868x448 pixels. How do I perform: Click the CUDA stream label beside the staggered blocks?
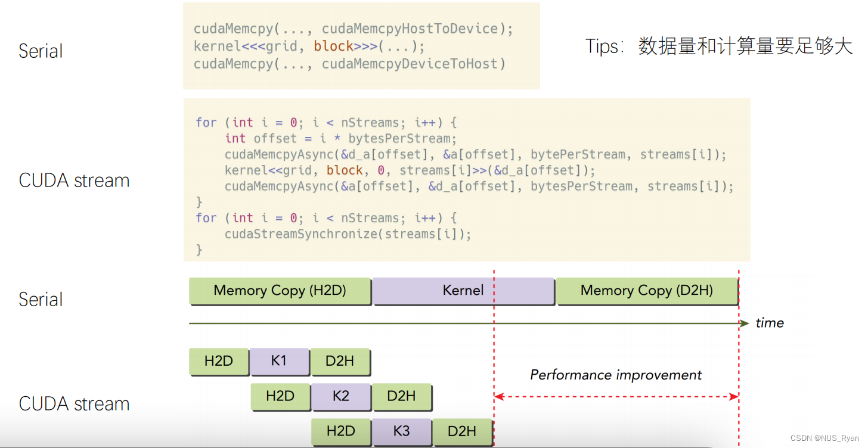click(75, 404)
